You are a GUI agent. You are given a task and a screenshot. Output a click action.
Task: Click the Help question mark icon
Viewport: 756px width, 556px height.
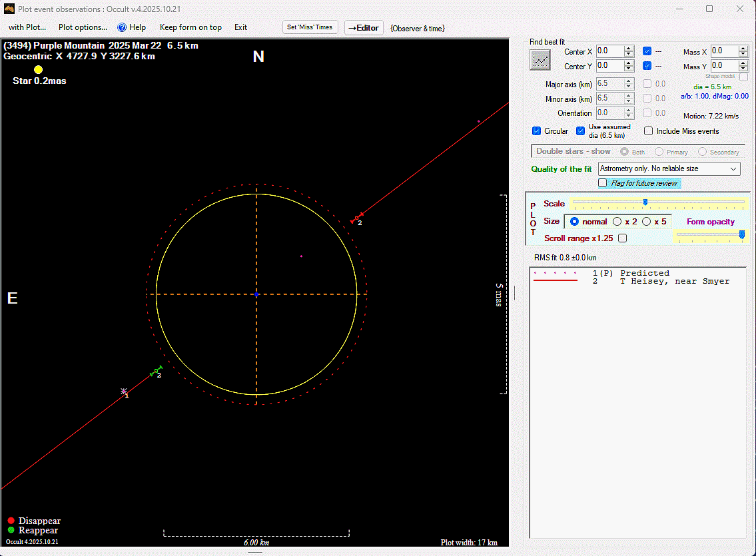click(x=122, y=27)
